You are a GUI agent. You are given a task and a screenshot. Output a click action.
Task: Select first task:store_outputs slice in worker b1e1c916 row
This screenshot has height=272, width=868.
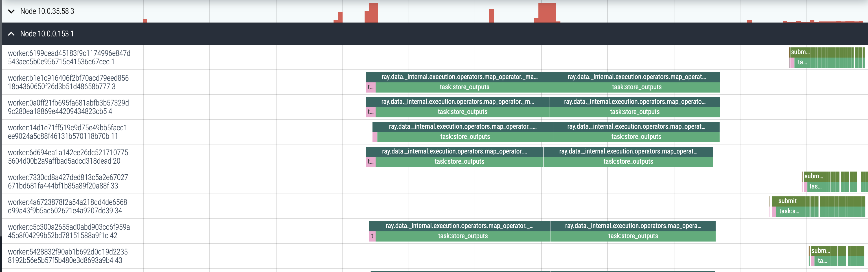point(464,87)
